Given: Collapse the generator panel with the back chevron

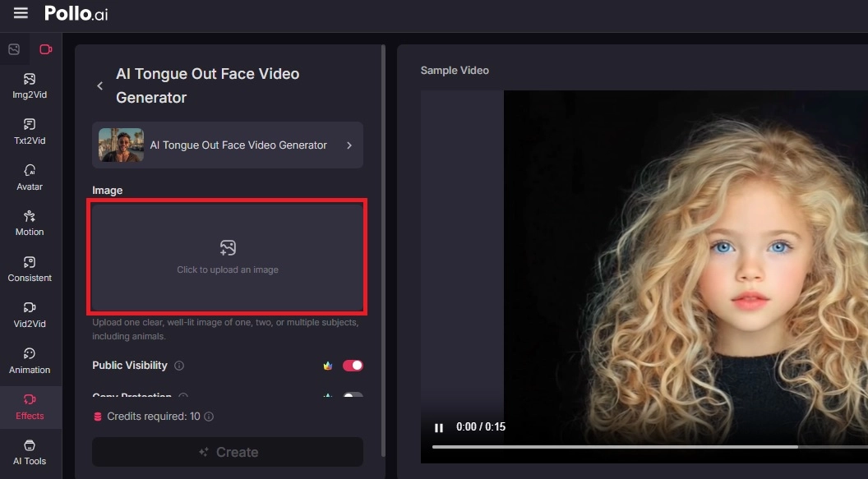Looking at the screenshot, I should [99, 85].
